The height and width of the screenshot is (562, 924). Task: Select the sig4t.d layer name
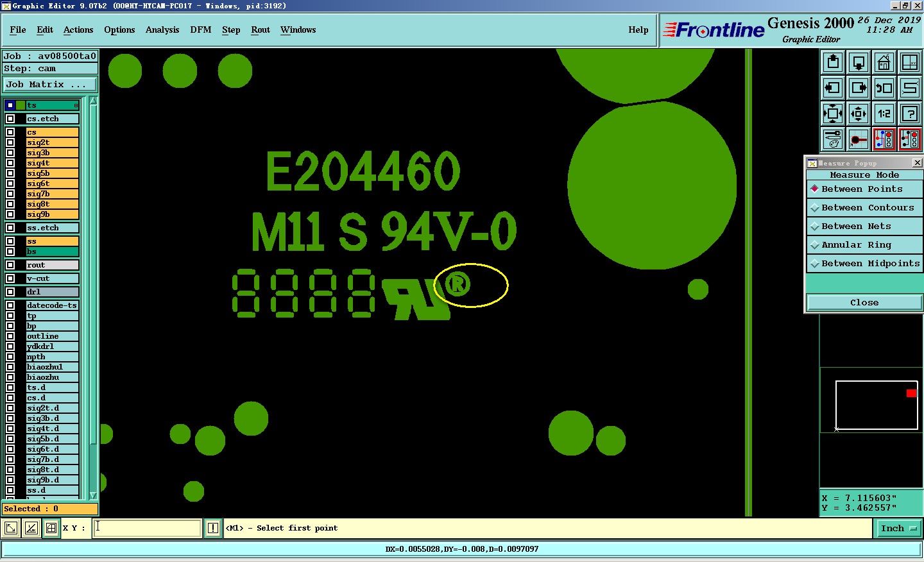tap(53, 429)
